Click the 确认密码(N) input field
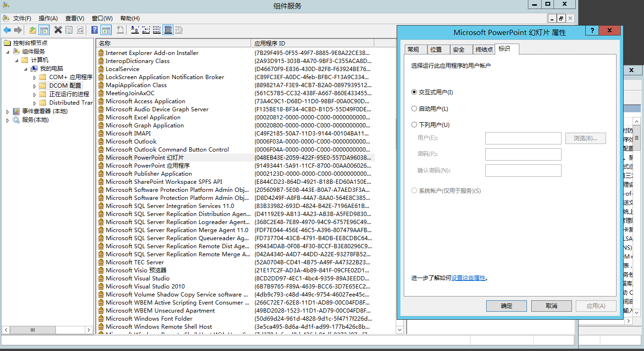644x351 pixels. pyautogui.click(x=523, y=171)
